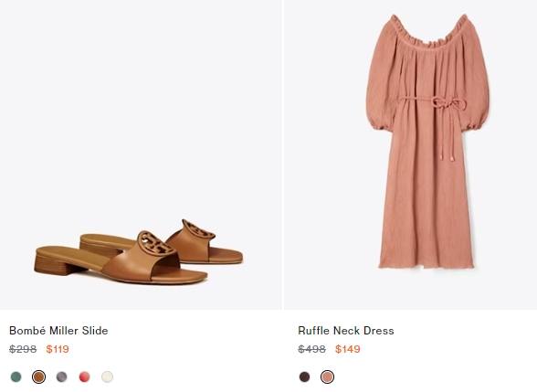The height and width of the screenshot is (392, 537).
Task: Click the crossed-out $298 original price
Action: pyautogui.click(x=23, y=349)
